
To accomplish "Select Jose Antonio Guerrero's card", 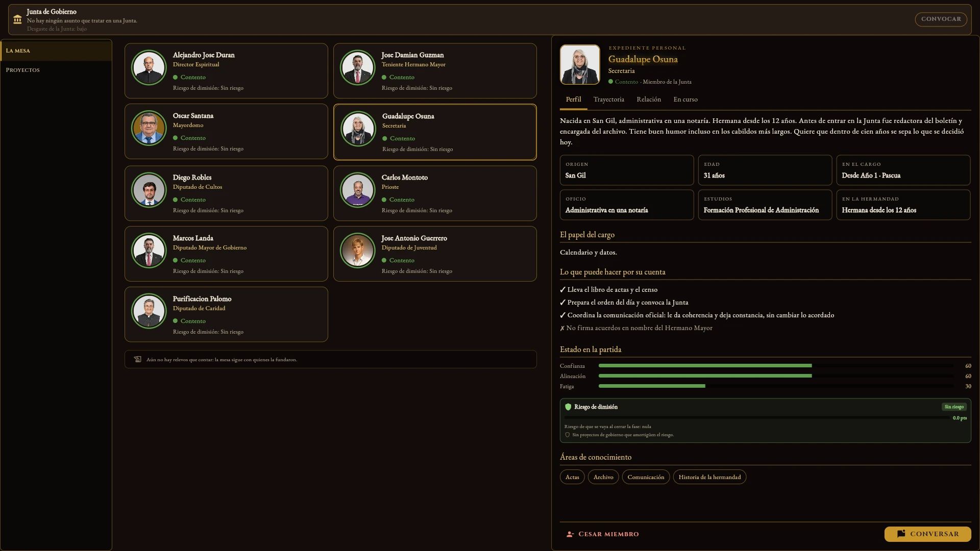I will pos(435,254).
